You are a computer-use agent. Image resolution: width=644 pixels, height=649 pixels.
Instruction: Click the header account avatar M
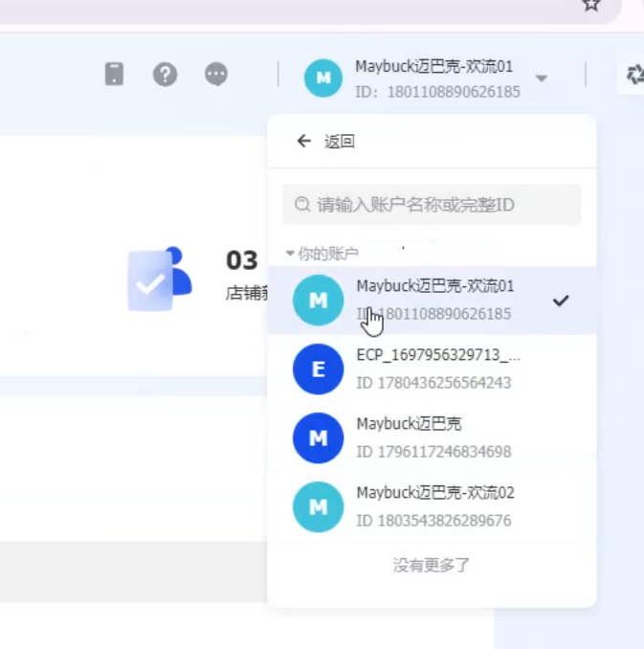pyautogui.click(x=323, y=78)
